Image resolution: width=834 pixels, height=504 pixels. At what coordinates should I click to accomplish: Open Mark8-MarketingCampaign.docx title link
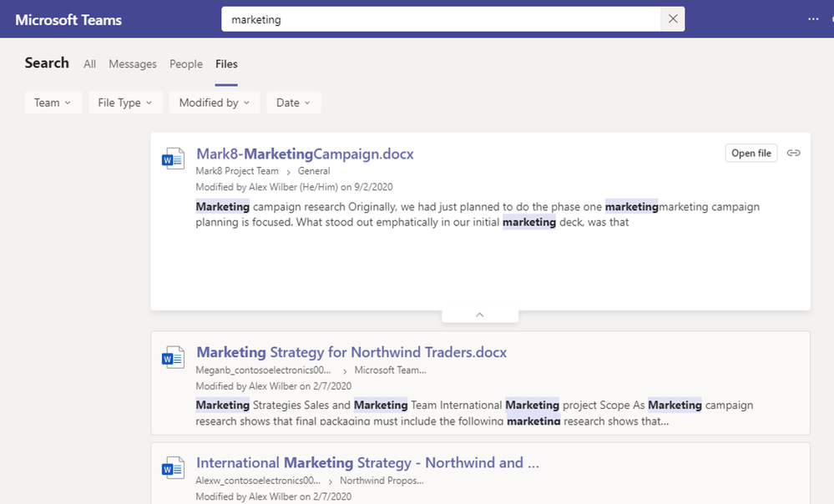305,154
